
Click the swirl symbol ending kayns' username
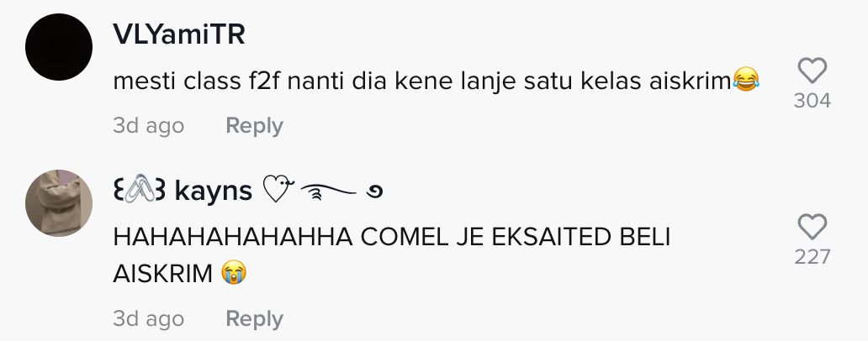(375, 192)
